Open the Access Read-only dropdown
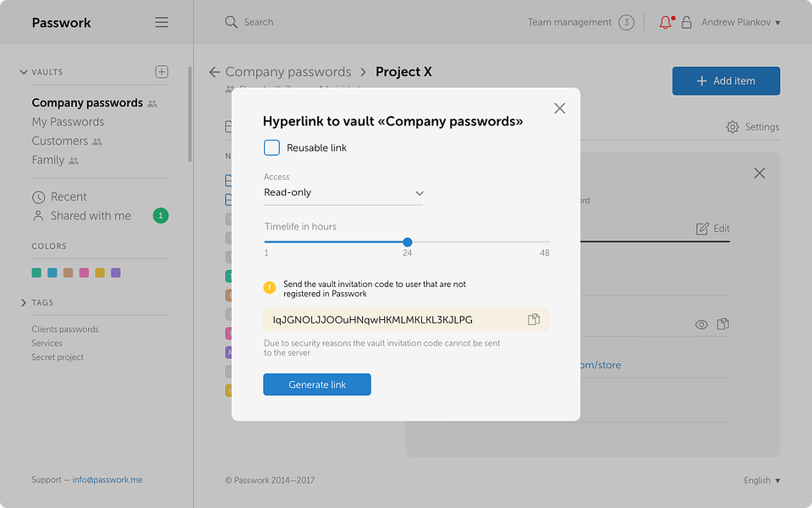 343,193
